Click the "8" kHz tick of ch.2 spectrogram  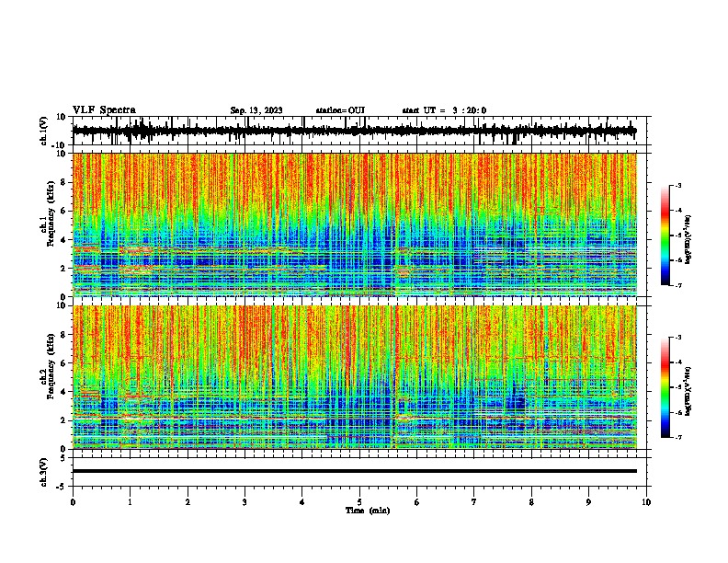point(64,335)
